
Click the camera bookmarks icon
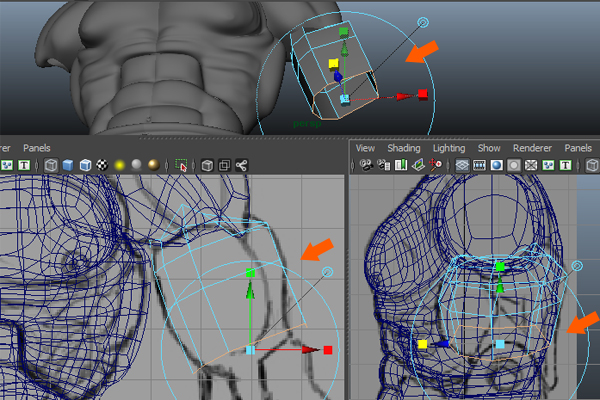tap(402, 165)
